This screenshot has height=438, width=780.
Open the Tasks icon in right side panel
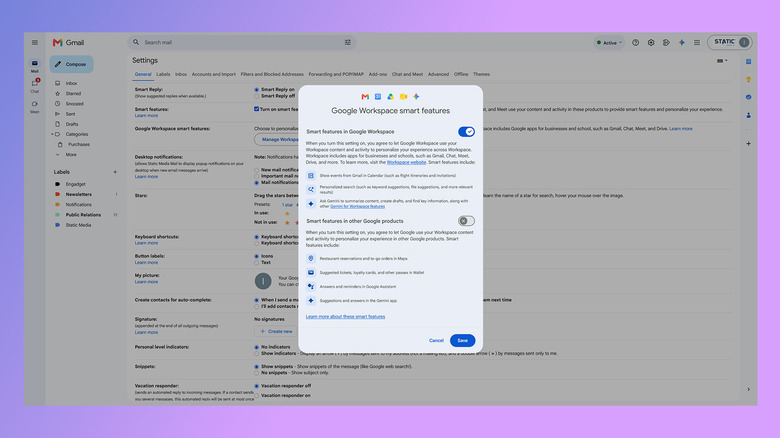[x=748, y=97]
